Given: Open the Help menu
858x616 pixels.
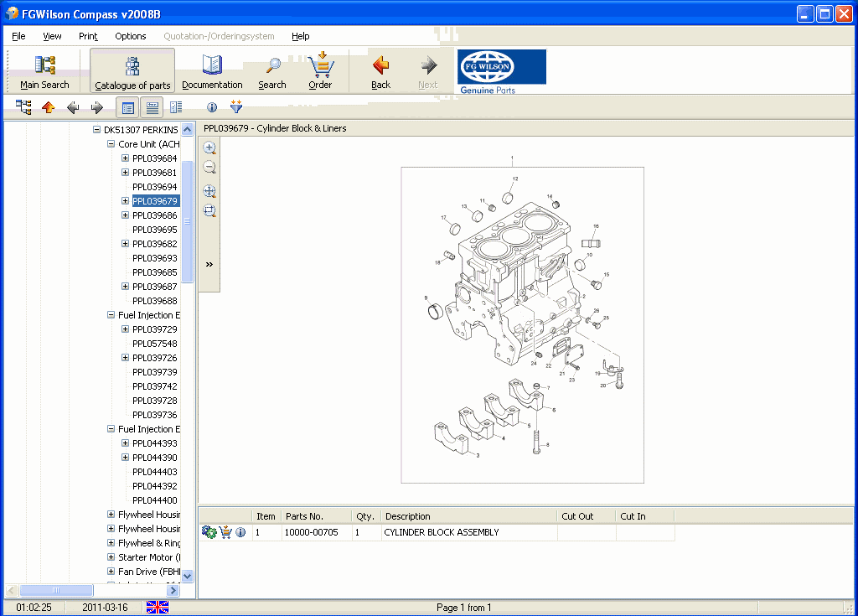Looking at the screenshot, I should click(x=301, y=36).
